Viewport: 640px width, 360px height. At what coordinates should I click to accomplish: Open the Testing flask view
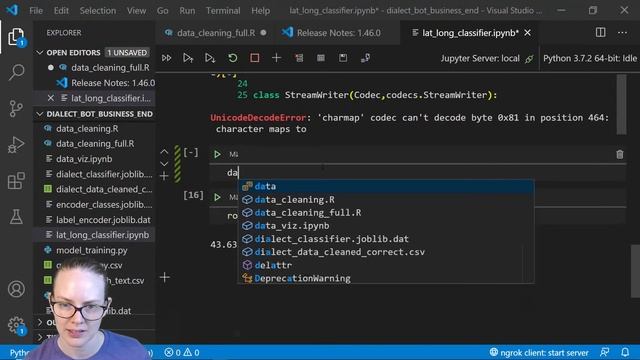[16, 216]
